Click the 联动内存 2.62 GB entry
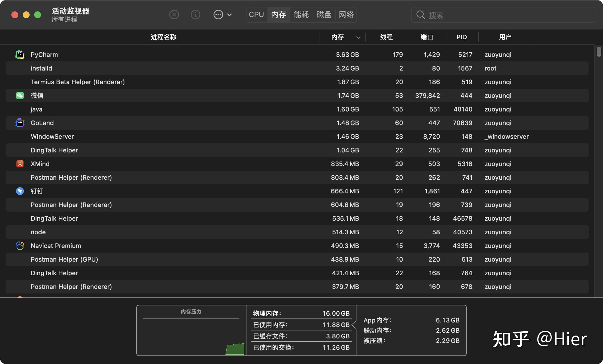603x364 pixels. [x=411, y=330]
